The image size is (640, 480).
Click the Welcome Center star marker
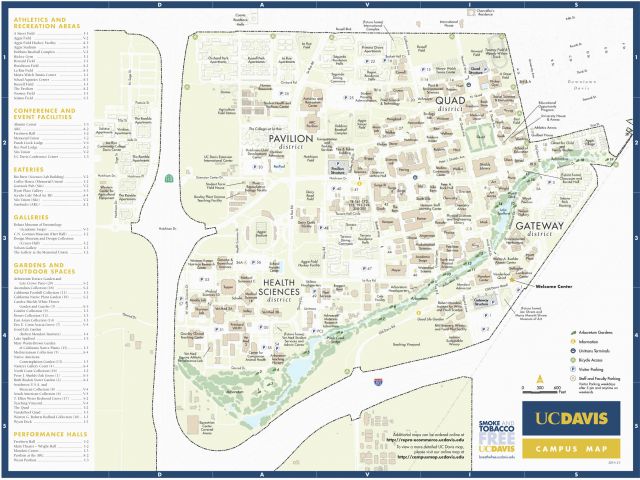512,280
